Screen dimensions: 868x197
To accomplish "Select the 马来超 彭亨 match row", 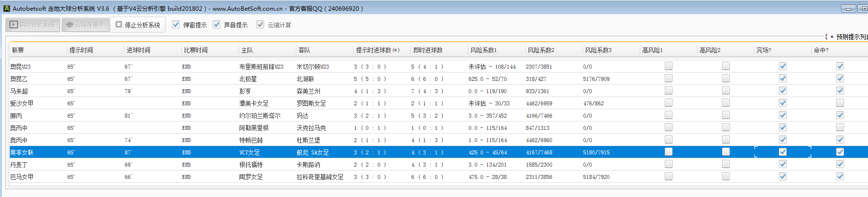I will (245, 91).
